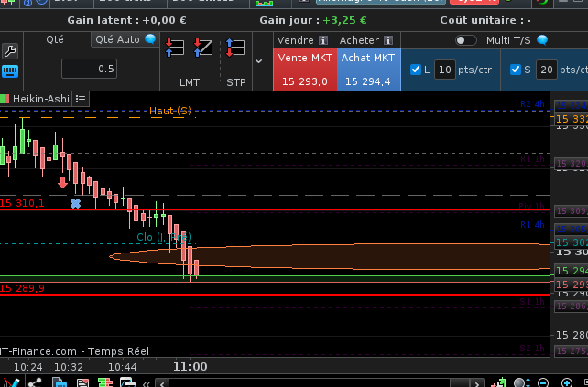Click the 10:44 time axis label
The image size is (588, 387).
[123, 366]
